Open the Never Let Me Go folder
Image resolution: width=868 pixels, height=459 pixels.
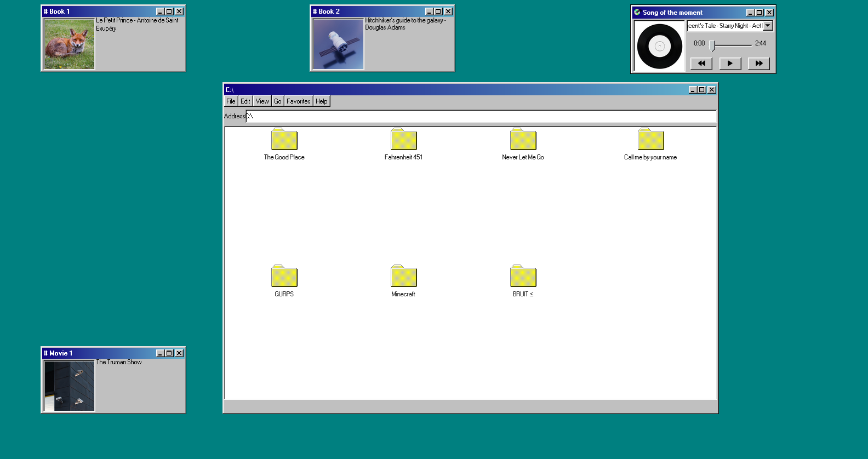point(523,140)
